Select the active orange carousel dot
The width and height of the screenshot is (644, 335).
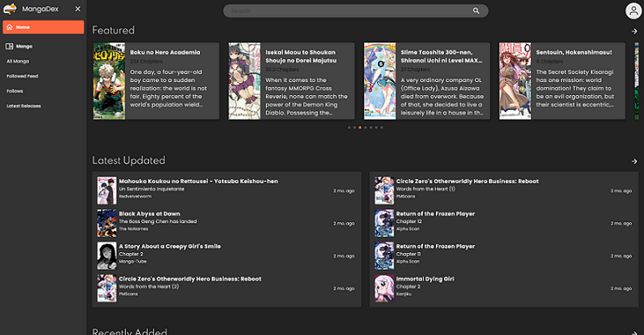[359, 128]
